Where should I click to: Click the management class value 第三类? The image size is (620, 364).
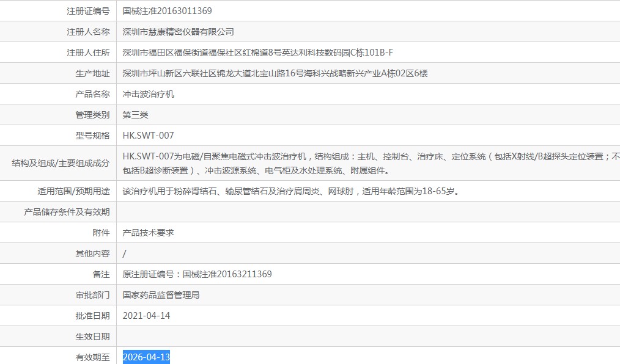click(x=136, y=115)
